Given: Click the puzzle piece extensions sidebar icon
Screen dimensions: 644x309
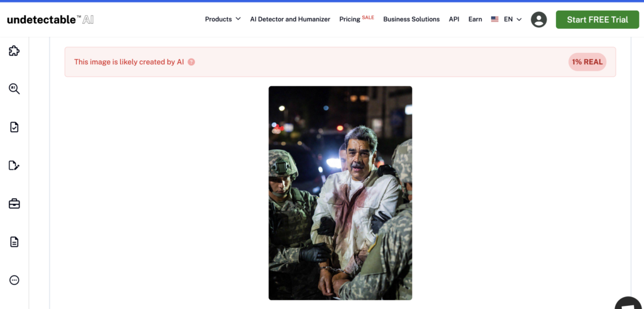Looking at the screenshot, I should point(14,51).
